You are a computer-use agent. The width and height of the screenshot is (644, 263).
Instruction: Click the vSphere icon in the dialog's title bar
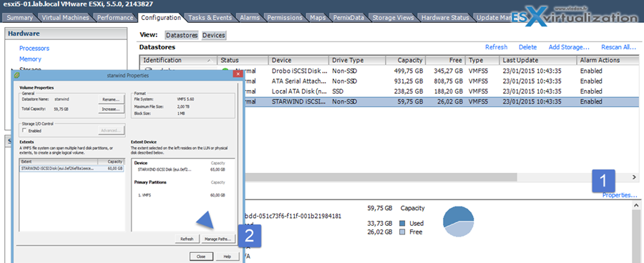coord(16,76)
